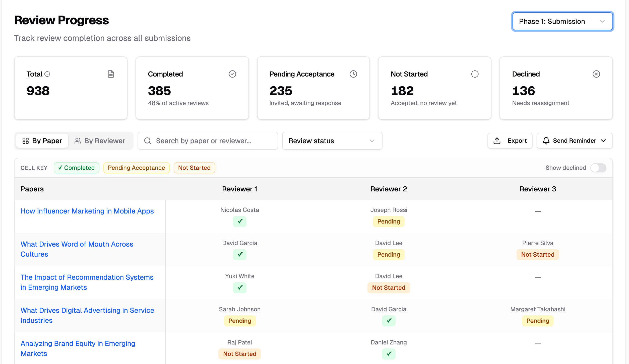
Task: Click the dashed circle icon in Not Started card
Action: 475,74
